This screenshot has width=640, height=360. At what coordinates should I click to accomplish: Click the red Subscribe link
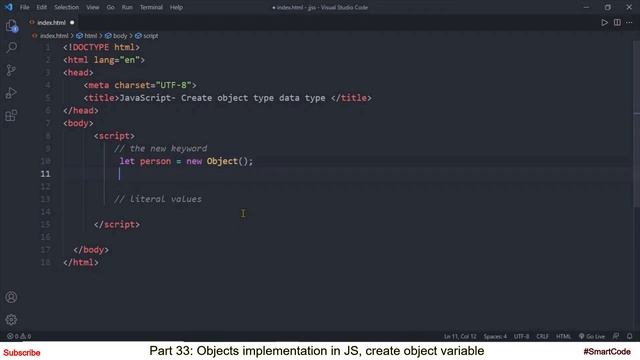point(22,353)
